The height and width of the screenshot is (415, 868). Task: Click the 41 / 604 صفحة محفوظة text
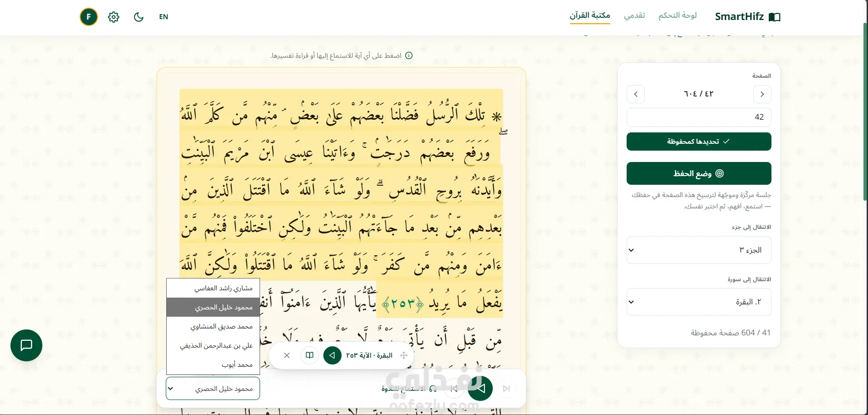click(730, 333)
